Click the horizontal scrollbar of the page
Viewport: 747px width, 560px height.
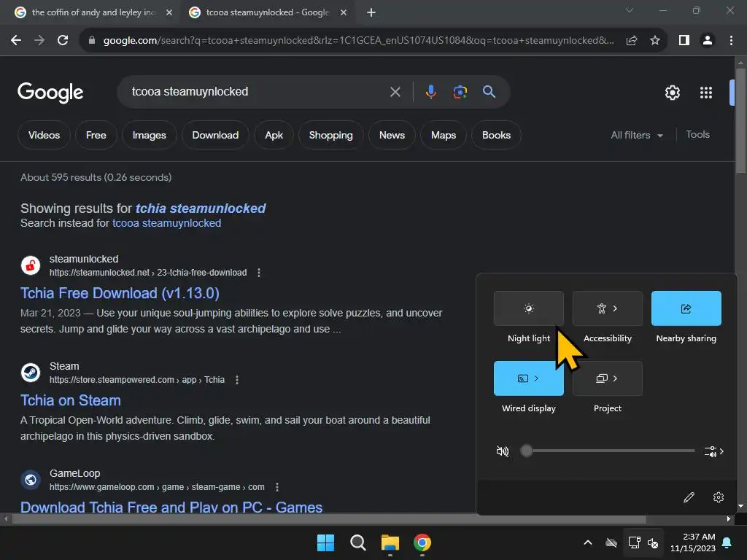tap(329, 519)
